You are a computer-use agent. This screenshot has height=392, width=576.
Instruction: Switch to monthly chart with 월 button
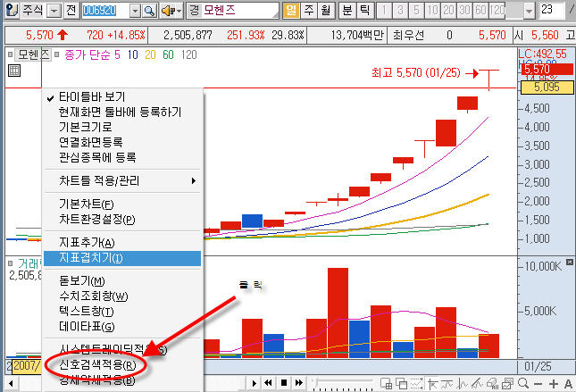pyautogui.click(x=325, y=11)
